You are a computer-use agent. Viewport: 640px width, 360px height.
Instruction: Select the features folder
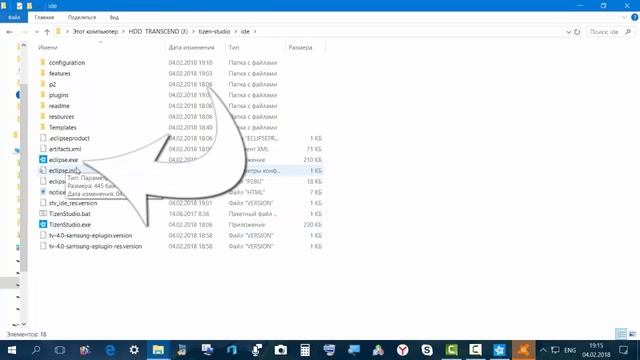tap(60, 73)
